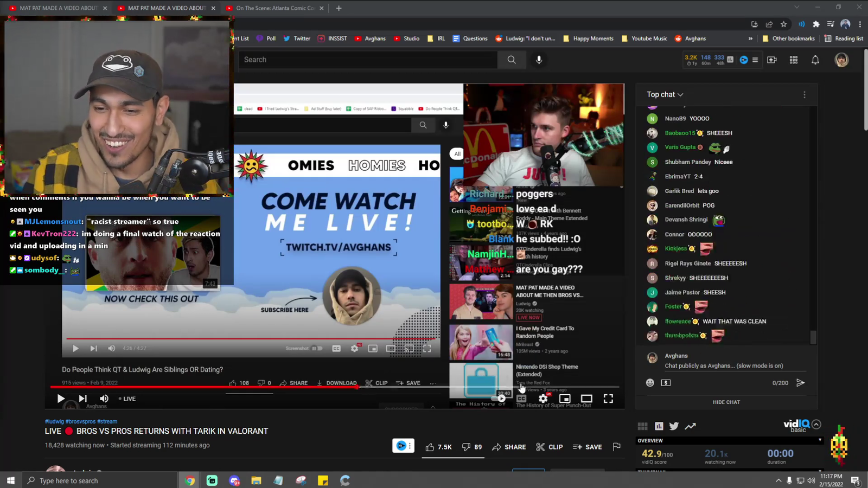Open the Top chat dropdown
The image size is (868, 488).
coord(665,94)
